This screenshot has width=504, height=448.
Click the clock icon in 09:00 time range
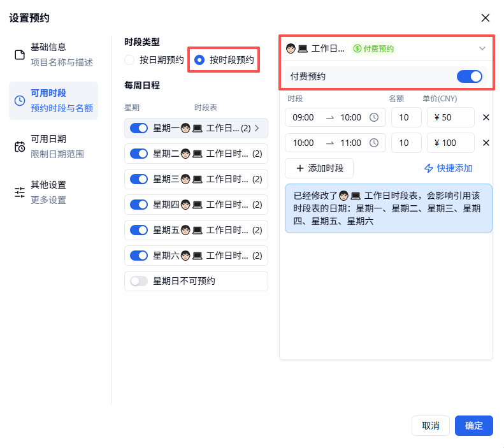pyautogui.click(x=374, y=117)
